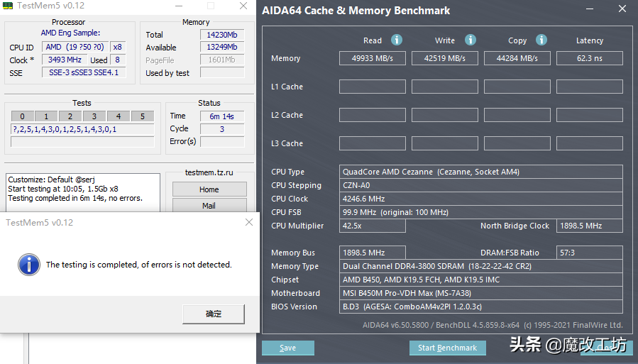Click Motherboard value MSI B450M Pro-VDH Max

pos(481,293)
